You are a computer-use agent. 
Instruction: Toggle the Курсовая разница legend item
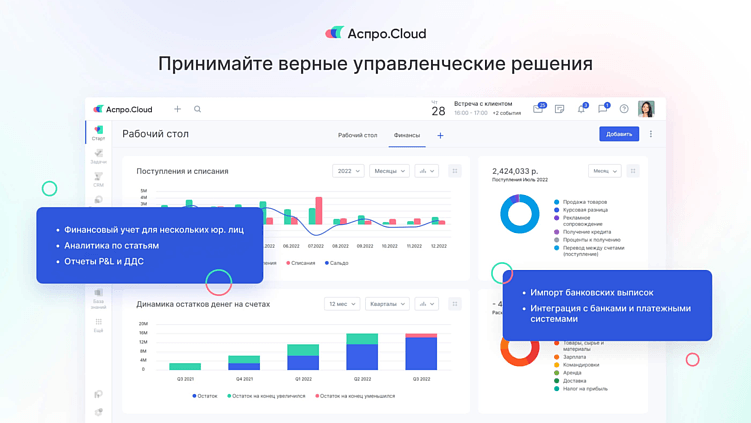[581, 210]
